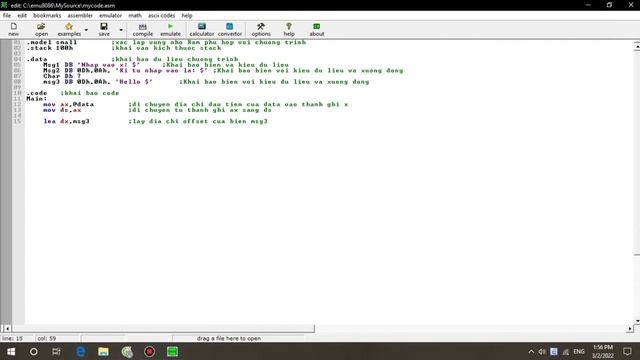Click the red record icon on taskbar
Viewport: 640px width, 360px height.
click(x=149, y=351)
